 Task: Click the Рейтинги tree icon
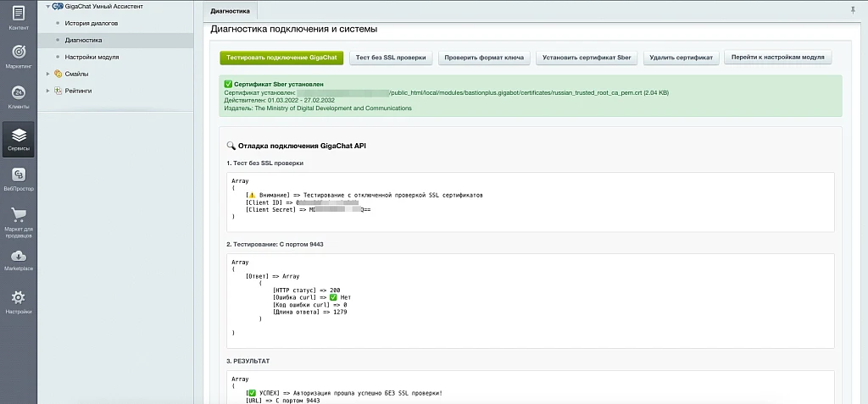[58, 91]
